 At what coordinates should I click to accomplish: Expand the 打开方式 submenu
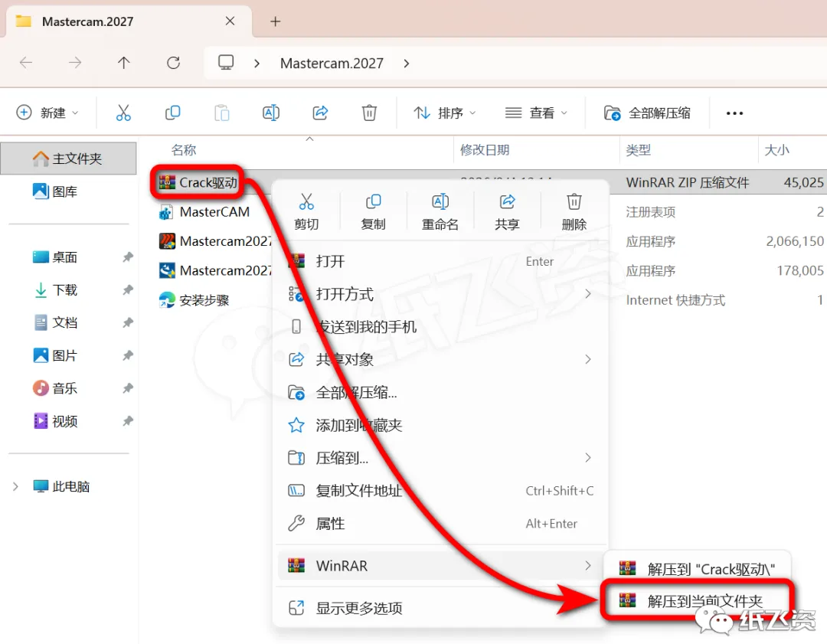pyautogui.click(x=587, y=294)
